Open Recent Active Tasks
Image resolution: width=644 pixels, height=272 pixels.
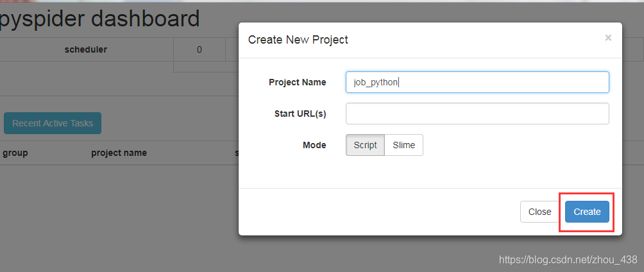[53, 123]
